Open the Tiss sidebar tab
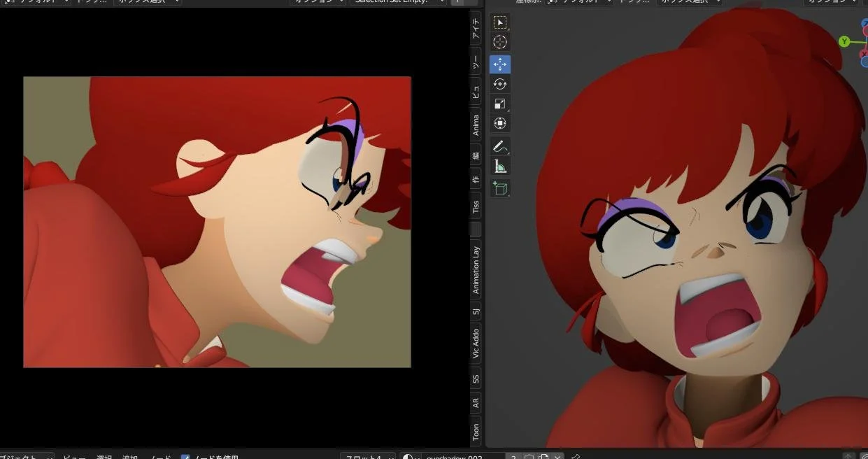The height and width of the screenshot is (459, 868). tap(476, 206)
